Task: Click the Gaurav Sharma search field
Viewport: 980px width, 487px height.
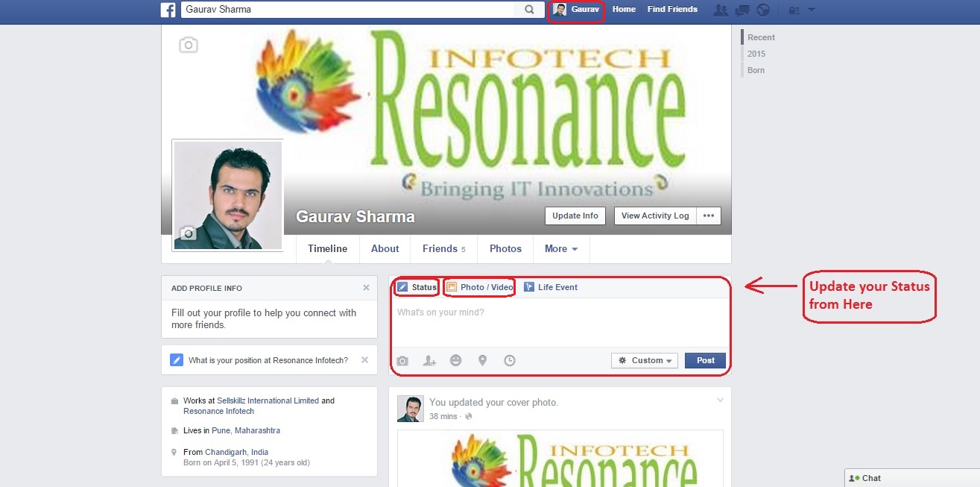Action: (350, 10)
